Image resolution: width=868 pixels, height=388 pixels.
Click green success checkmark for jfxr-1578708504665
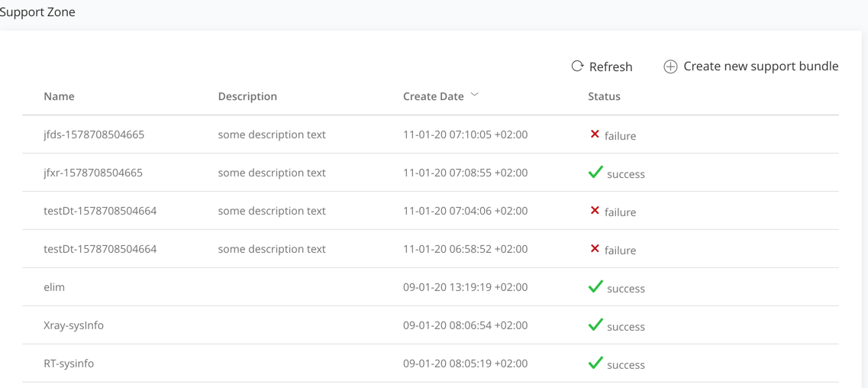click(x=595, y=173)
